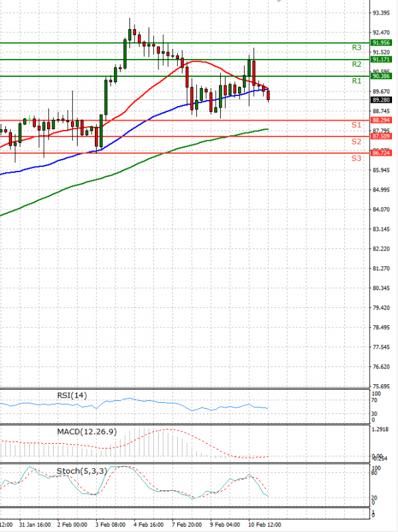The height and width of the screenshot is (532, 398).
Task: Click the last red candlestick on chart
Action: 269,95
